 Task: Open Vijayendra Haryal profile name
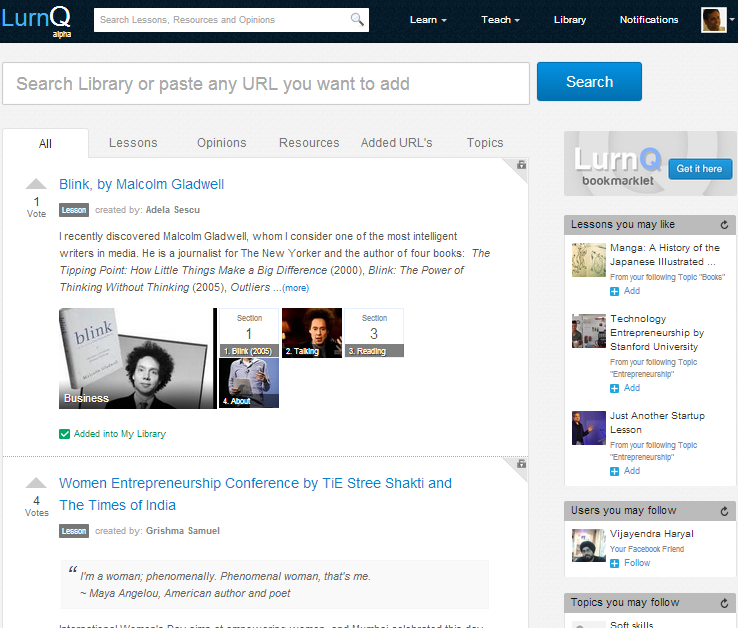[x=651, y=534]
